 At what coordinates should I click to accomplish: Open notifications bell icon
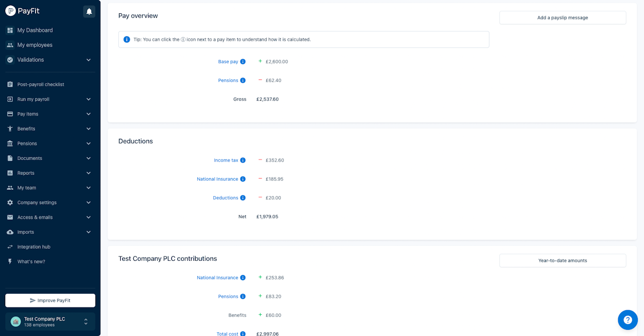click(x=89, y=11)
